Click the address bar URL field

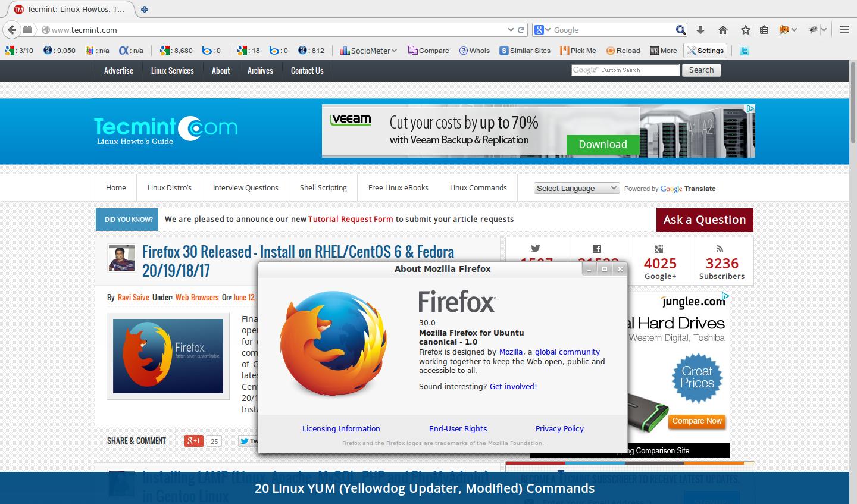[274, 30]
